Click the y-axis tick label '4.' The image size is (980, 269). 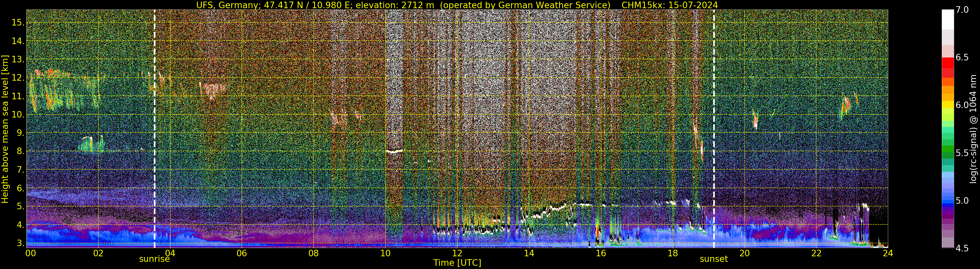click(x=21, y=225)
